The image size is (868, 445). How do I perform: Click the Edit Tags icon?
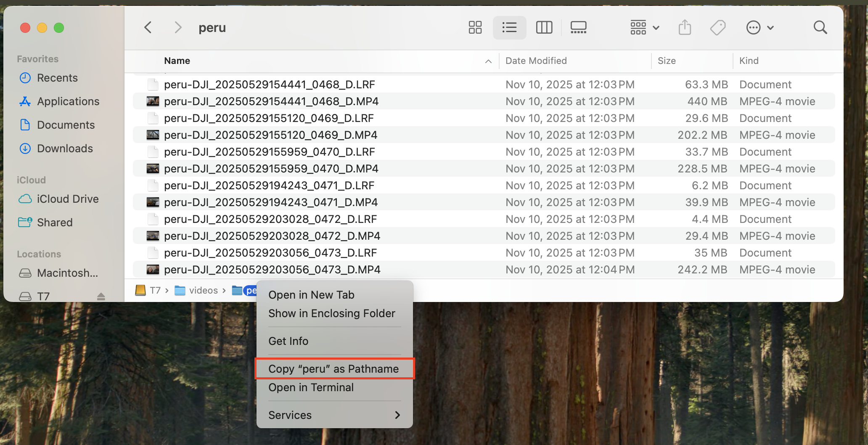point(718,28)
